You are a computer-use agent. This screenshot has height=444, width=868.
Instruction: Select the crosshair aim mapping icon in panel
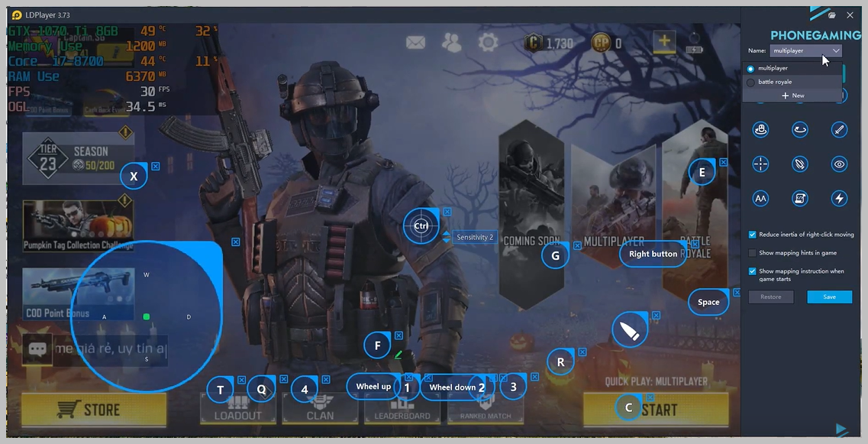(760, 164)
